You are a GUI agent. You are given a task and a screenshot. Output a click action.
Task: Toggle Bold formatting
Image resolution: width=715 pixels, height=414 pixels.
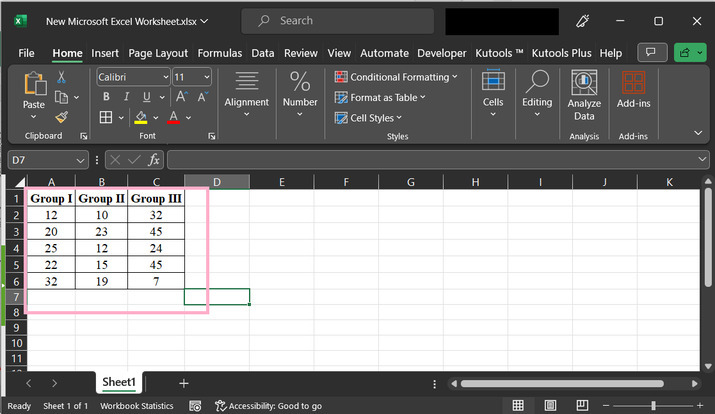[x=106, y=97]
